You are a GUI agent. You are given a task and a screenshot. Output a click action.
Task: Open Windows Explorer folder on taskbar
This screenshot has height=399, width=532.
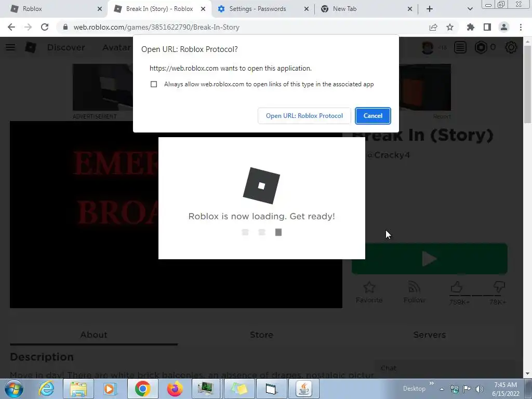(78, 389)
